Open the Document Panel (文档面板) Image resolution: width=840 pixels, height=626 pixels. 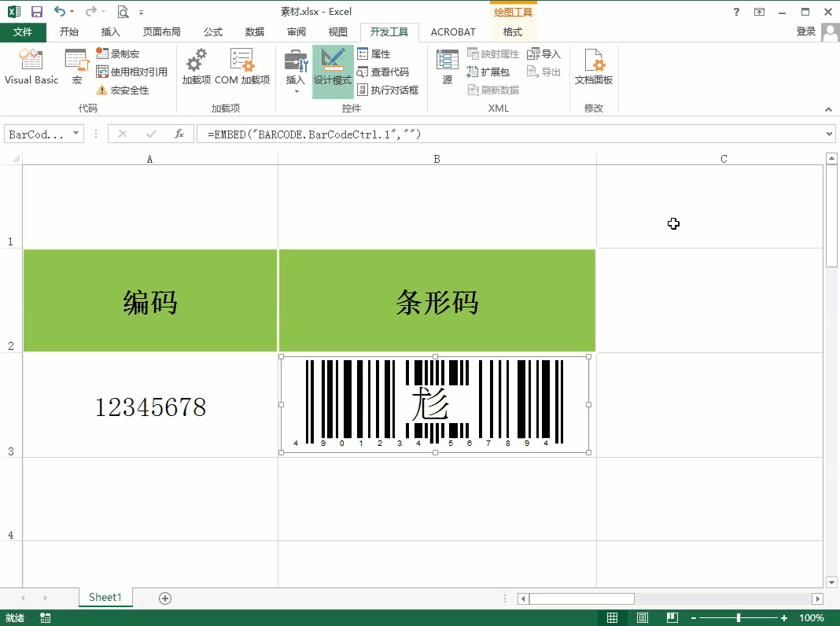pyautogui.click(x=594, y=66)
